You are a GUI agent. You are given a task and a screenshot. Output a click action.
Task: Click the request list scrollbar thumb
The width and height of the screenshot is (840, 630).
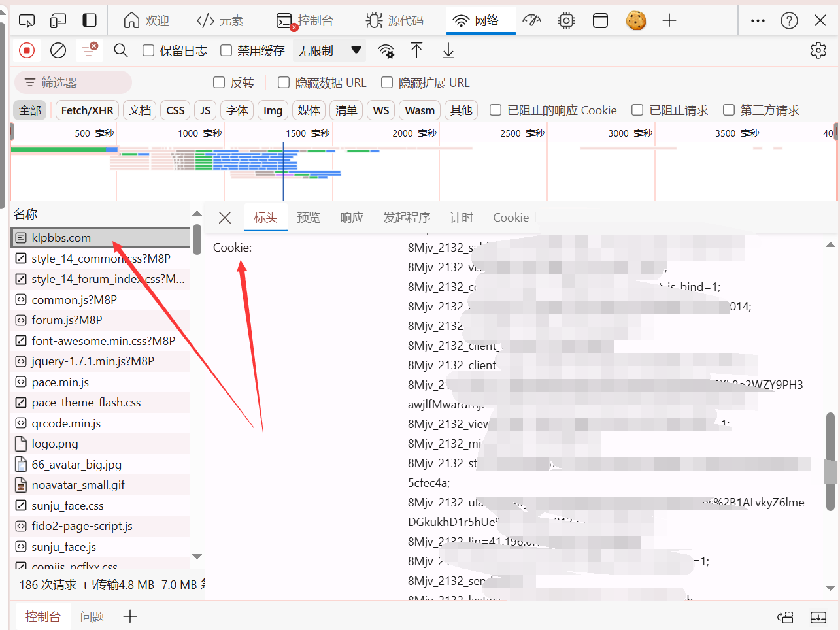click(197, 239)
